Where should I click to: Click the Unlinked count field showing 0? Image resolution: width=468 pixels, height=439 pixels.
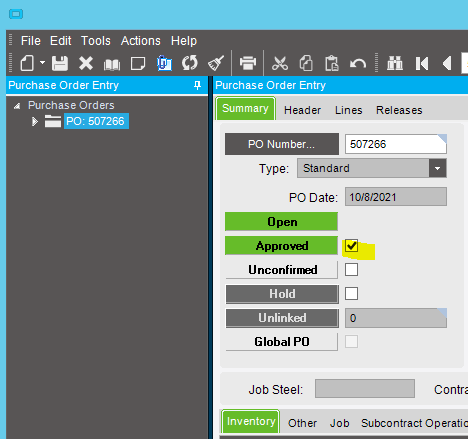click(x=396, y=318)
